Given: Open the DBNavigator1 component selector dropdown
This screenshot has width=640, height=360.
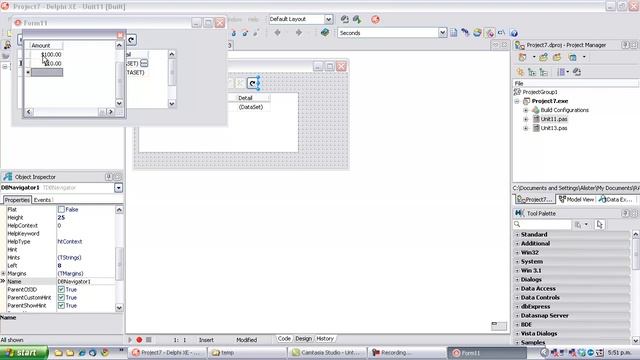Looking at the screenshot, I should (x=118, y=188).
